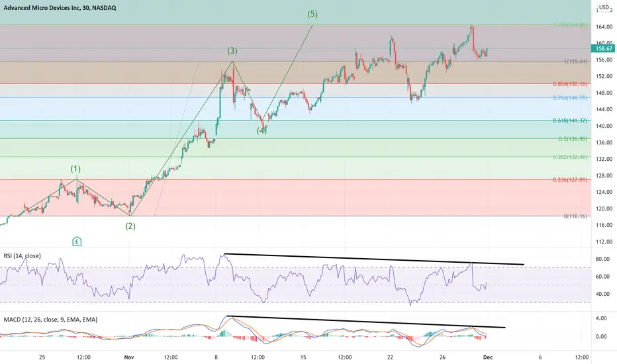Select the RSI (14, close) indicator label
The image size is (617, 364).
click(x=22, y=255)
